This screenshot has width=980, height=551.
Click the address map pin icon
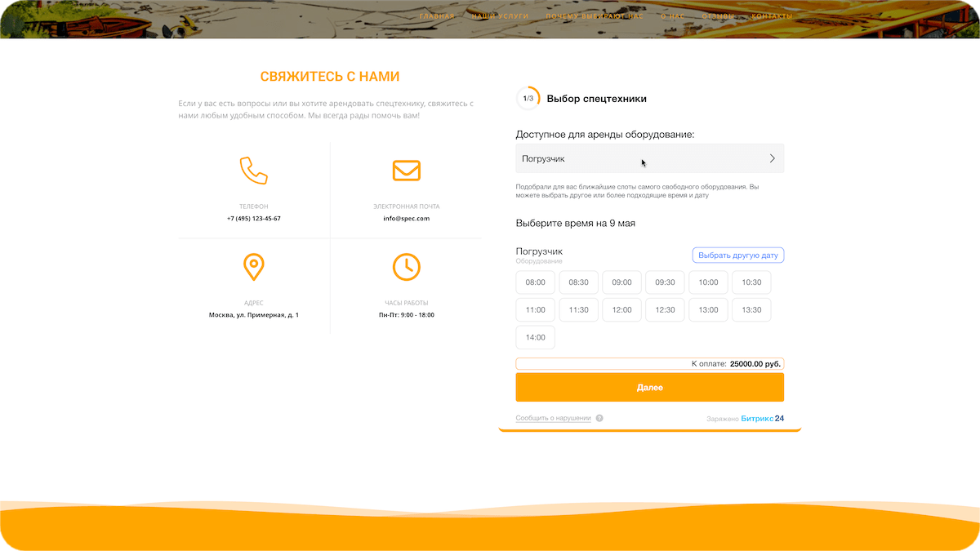(x=253, y=267)
